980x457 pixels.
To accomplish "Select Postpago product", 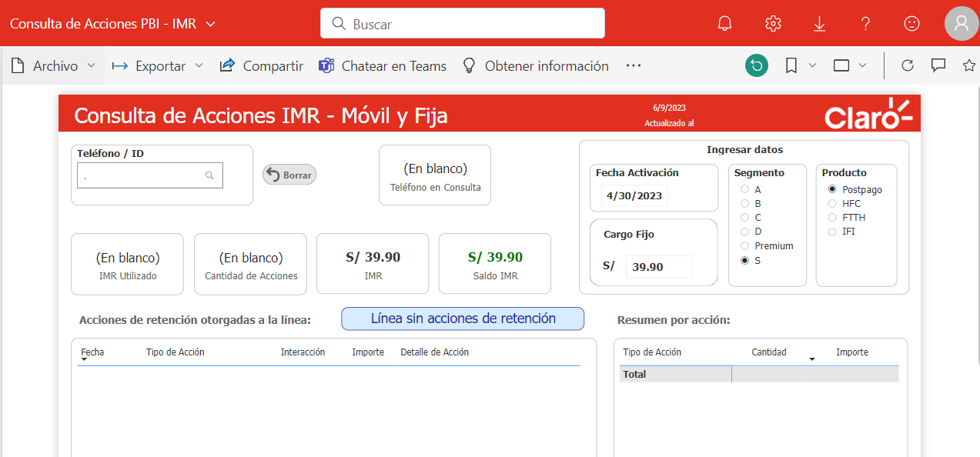I will pos(832,189).
